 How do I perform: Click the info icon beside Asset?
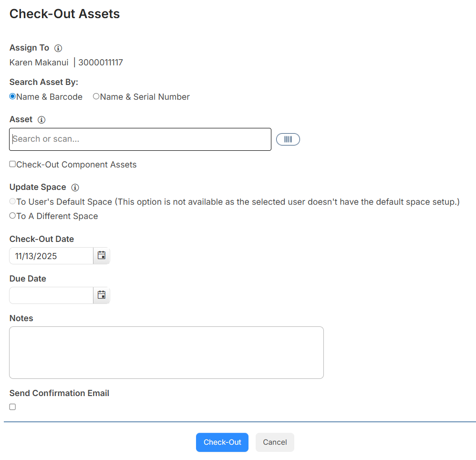point(41,120)
